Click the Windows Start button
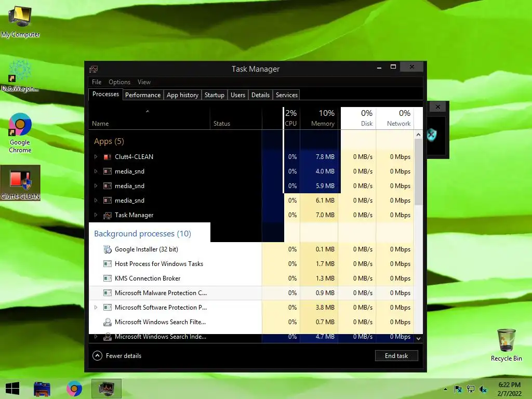Viewport: 532px width, 399px height. tap(12, 389)
